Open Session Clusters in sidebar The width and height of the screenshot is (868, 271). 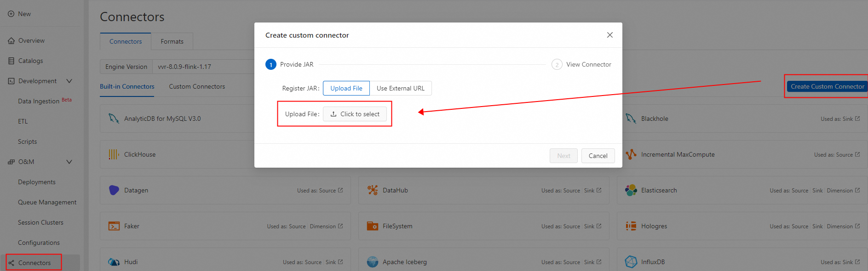(41, 222)
